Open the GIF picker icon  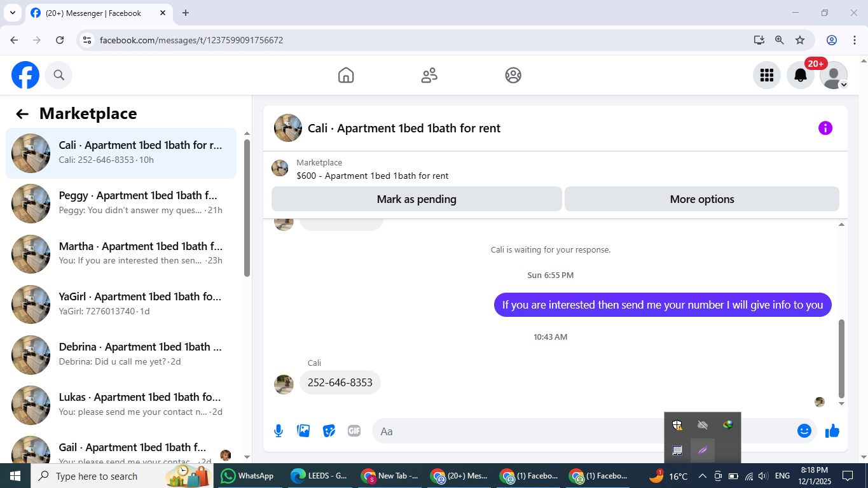(354, 431)
